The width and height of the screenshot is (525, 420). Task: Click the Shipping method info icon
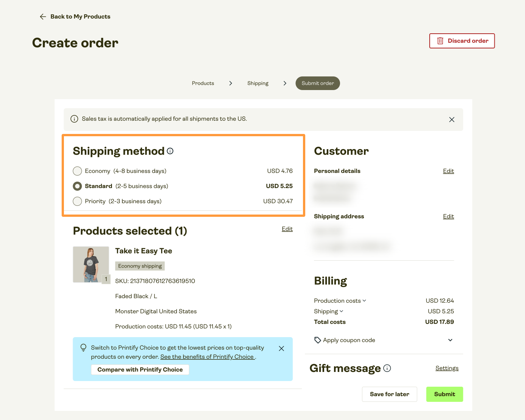170,151
